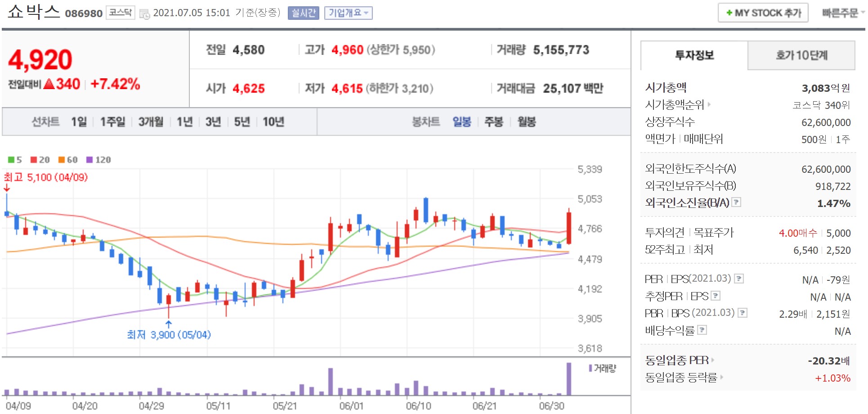
Task: Click the plus icon in MY STOCK 추가
Action: 729,13
